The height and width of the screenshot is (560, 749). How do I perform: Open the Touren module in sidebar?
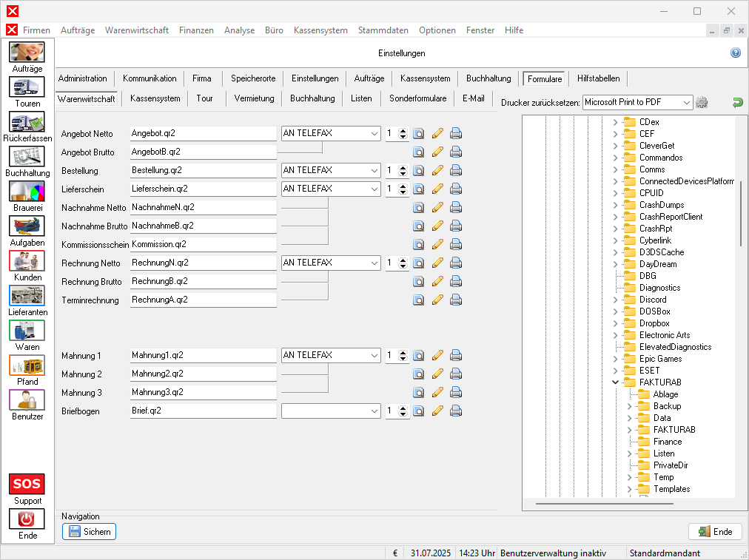pyautogui.click(x=27, y=88)
